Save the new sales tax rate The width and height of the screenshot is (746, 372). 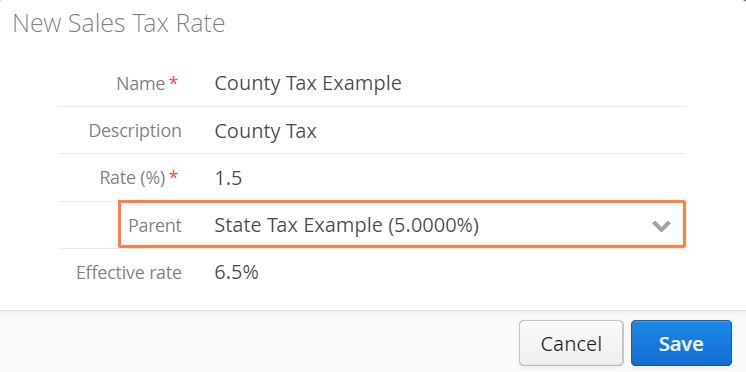coord(681,343)
